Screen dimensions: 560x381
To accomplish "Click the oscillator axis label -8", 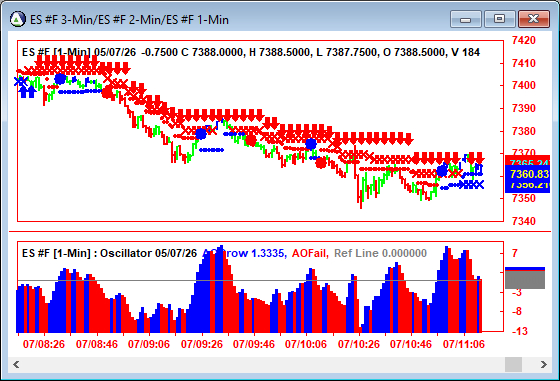I will pyautogui.click(x=516, y=311).
